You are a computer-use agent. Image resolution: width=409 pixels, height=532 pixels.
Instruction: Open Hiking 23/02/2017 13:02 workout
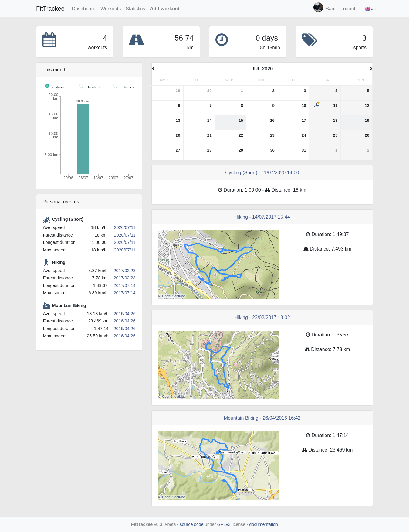[262, 317]
